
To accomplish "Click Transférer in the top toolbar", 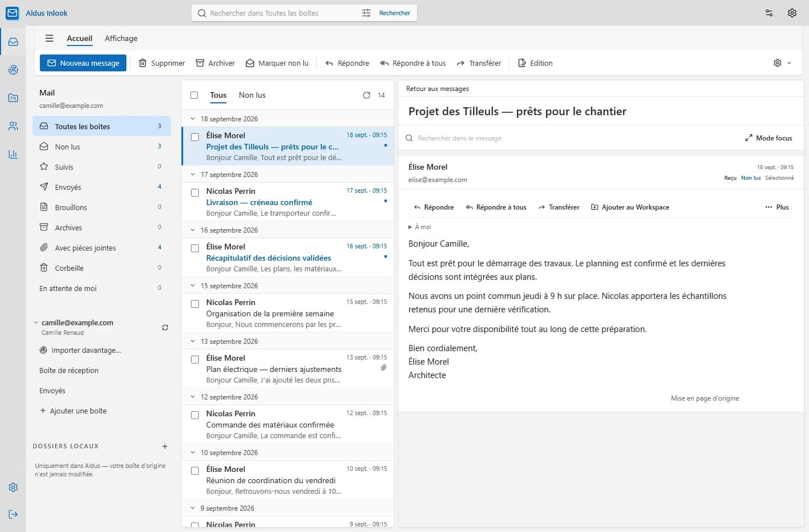I will (x=479, y=63).
